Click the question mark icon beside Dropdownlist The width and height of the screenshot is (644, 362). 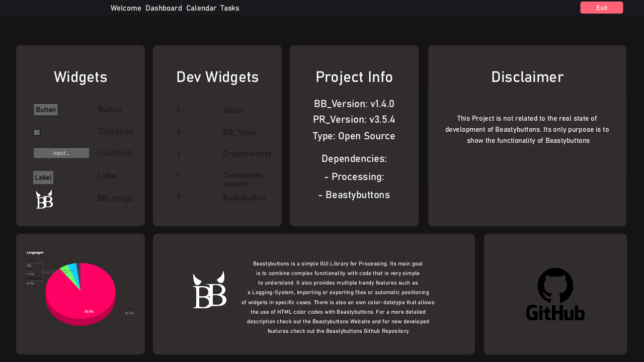[178, 154]
